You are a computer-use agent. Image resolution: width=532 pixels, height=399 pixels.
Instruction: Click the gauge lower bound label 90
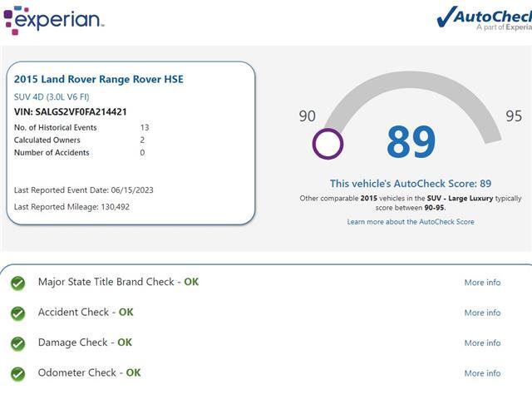(307, 116)
